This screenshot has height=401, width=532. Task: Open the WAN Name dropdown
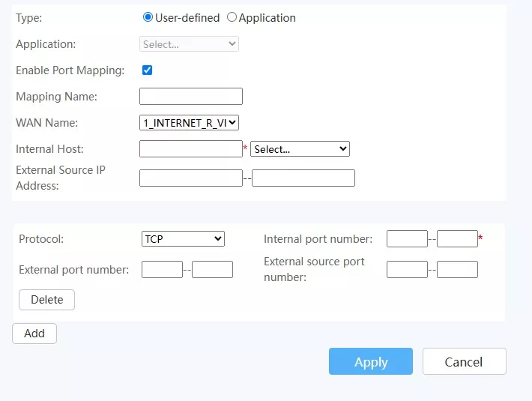tap(189, 122)
